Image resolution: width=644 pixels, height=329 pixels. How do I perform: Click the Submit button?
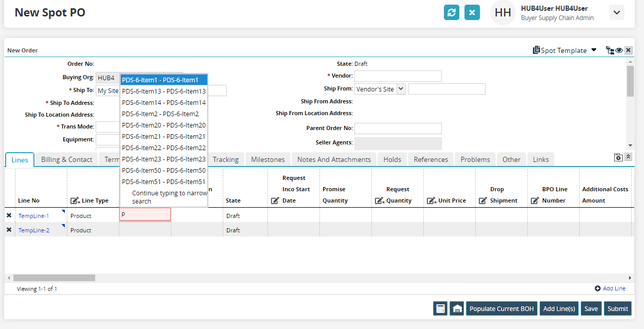tap(617, 308)
